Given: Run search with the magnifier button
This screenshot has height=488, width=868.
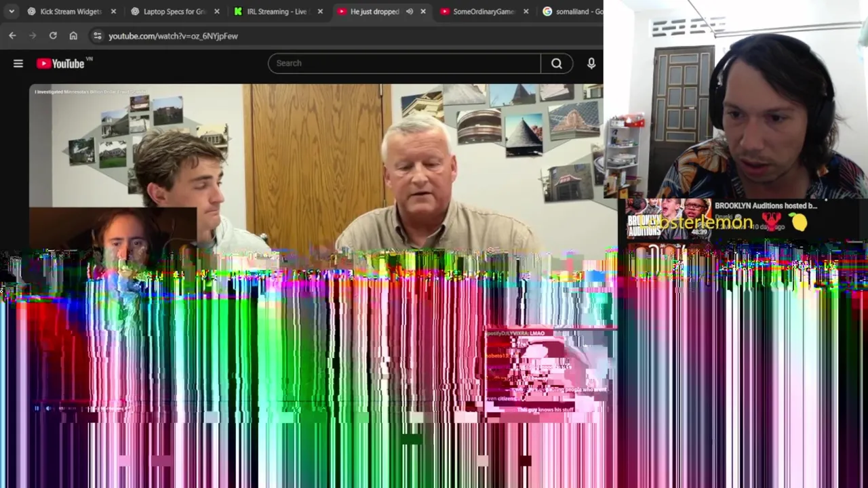Looking at the screenshot, I should tap(557, 63).
